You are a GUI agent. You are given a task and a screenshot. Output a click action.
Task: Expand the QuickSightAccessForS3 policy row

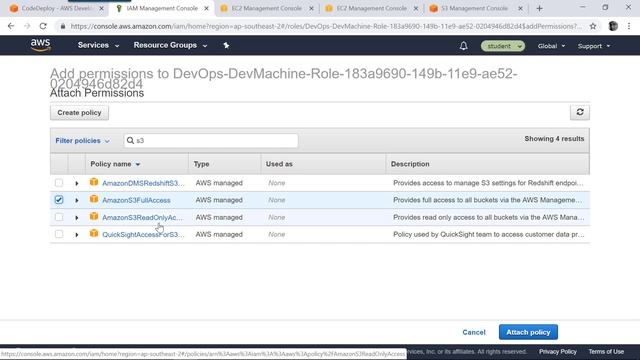(x=77, y=235)
